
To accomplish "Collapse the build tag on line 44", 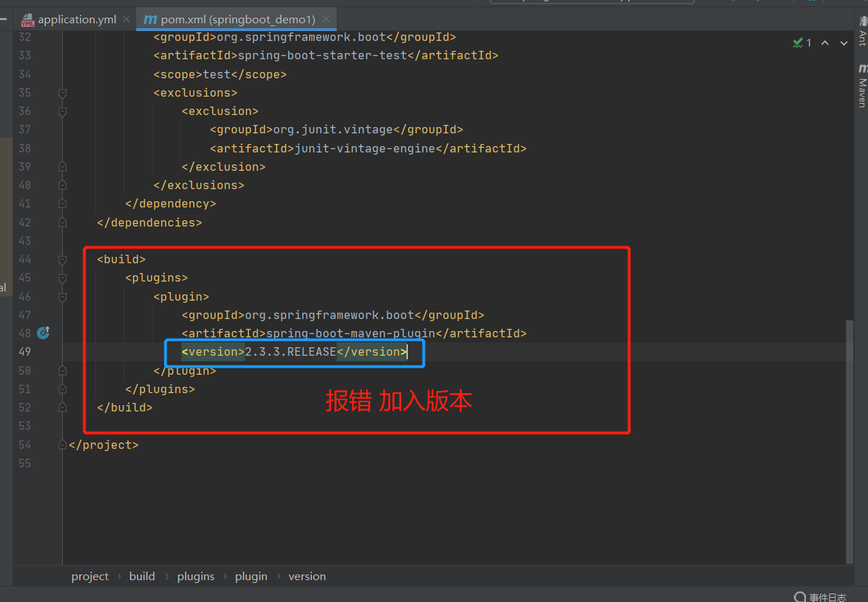I will (x=62, y=260).
